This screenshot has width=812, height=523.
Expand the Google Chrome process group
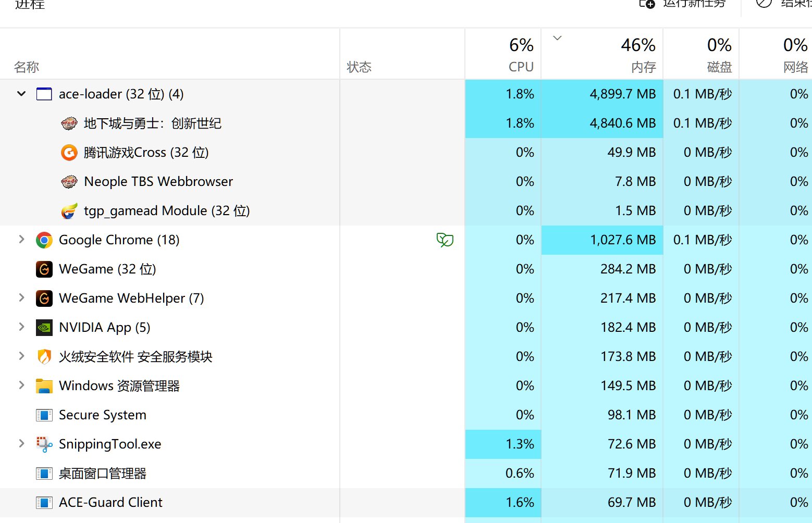[x=21, y=240]
